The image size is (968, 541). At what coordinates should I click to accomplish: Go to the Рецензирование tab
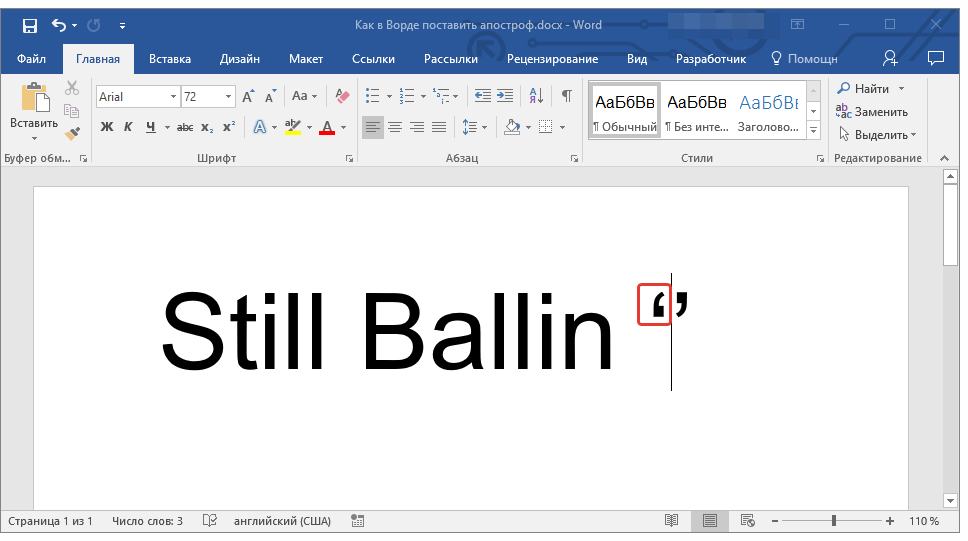coord(552,59)
